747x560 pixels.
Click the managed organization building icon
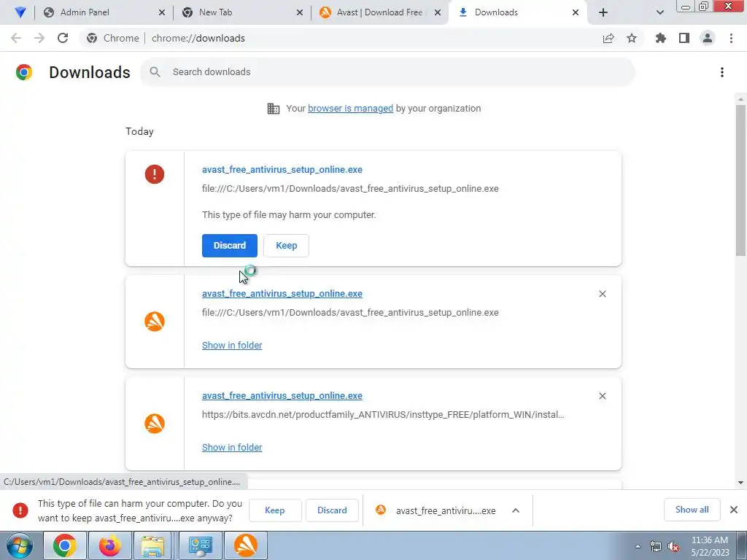pos(274,109)
